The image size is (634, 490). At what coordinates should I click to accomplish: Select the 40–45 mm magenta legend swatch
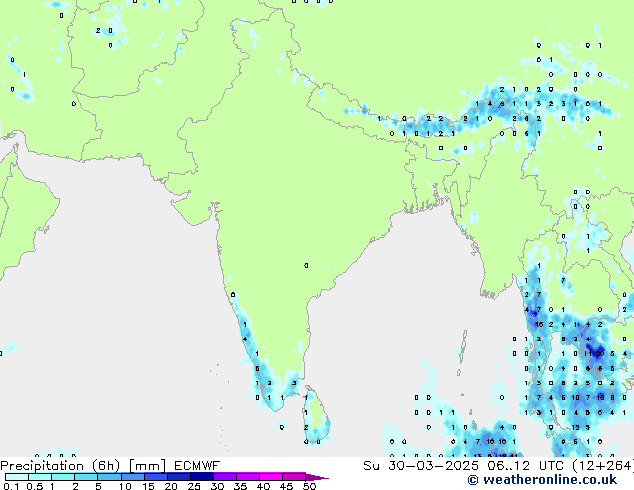tap(271, 477)
